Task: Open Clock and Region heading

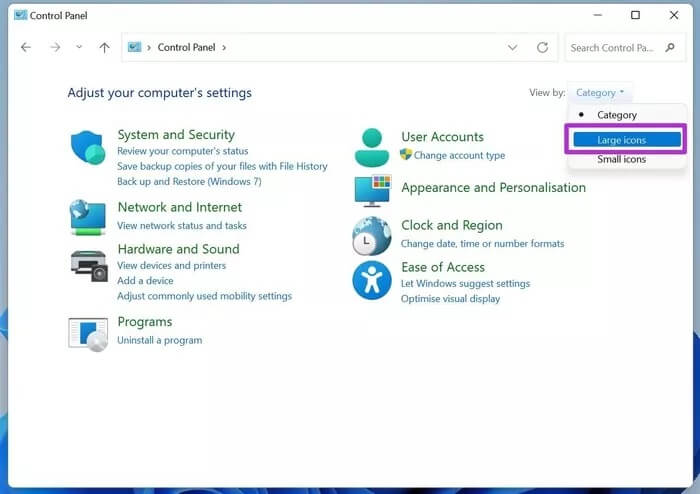Action: tap(452, 225)
